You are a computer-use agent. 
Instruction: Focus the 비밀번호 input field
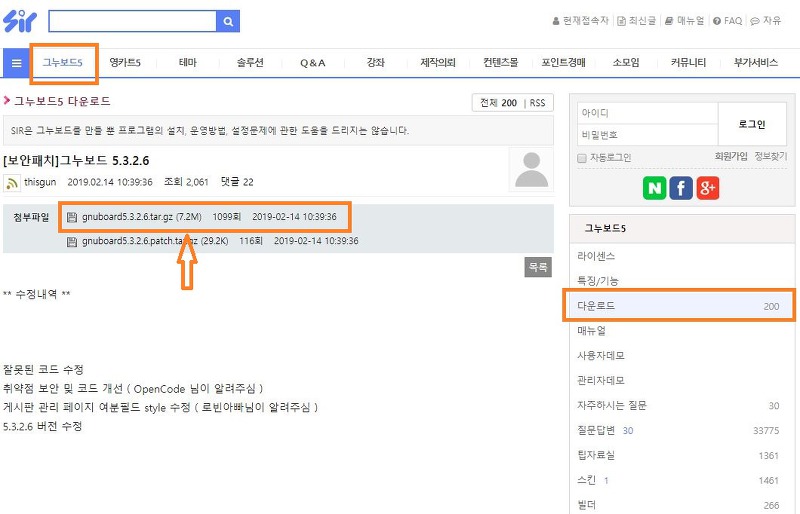pos(647,135)
